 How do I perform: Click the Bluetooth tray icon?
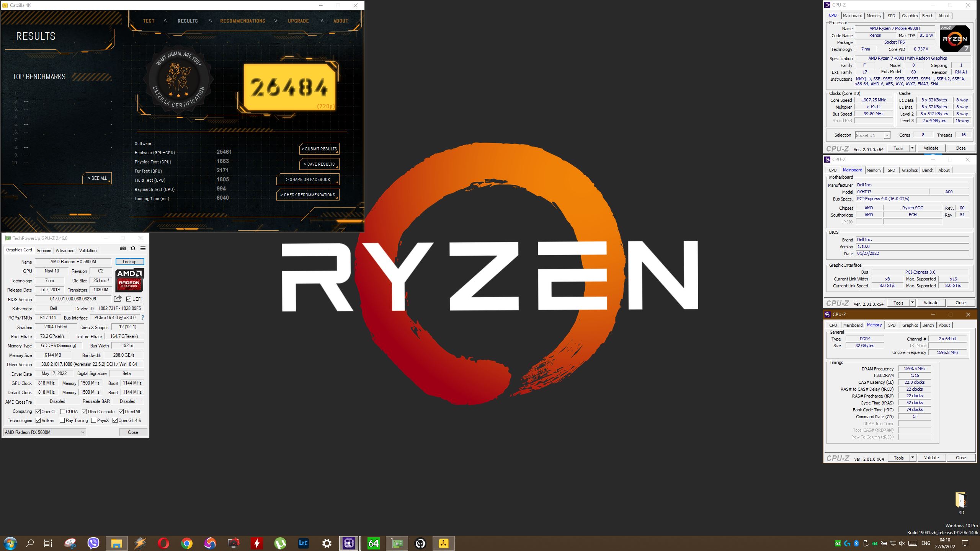[857, 543]
